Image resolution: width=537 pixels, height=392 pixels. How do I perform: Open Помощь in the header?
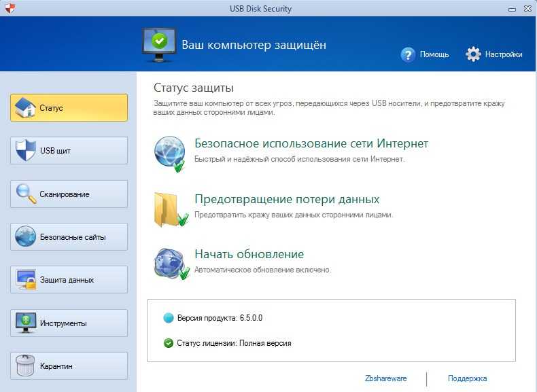coord(434,54)
